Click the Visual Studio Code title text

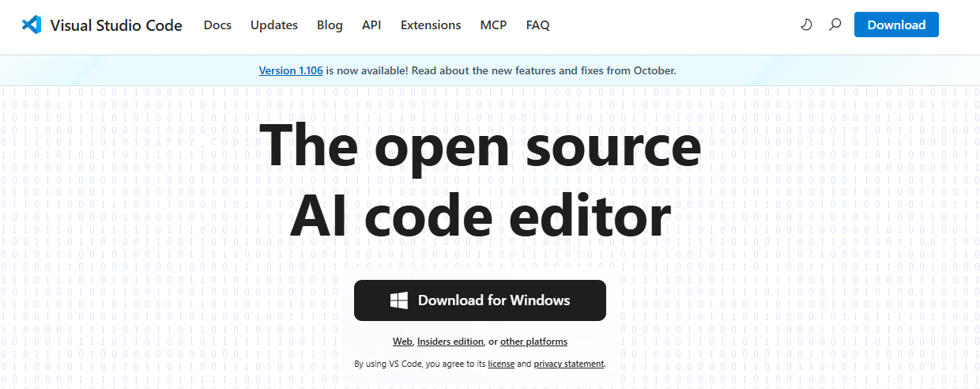click(x=116, y=25)
